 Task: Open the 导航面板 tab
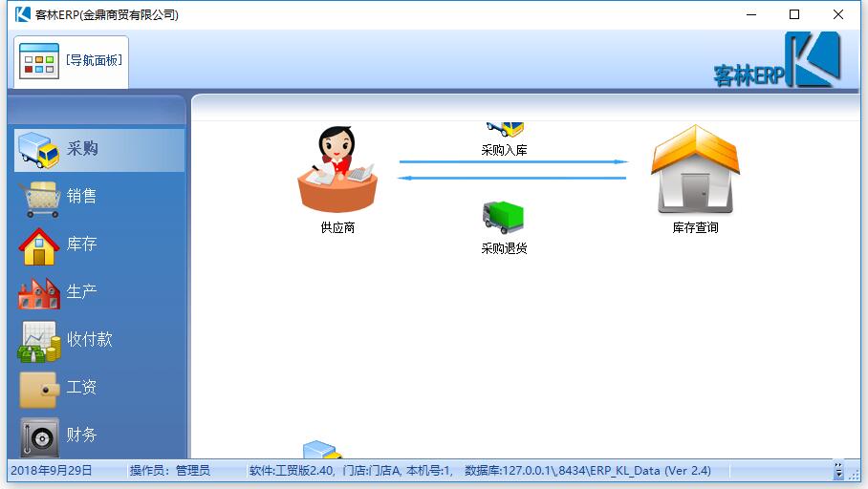(71, 62)
